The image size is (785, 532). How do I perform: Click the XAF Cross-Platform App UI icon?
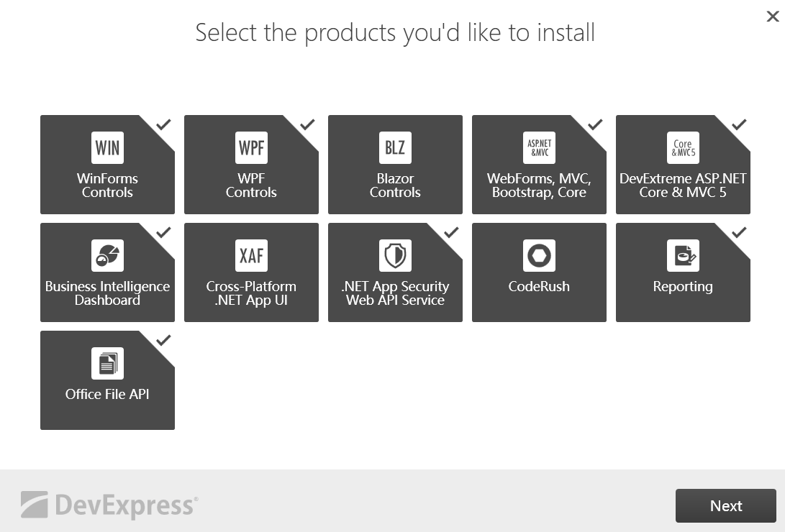tap(251, 255)
